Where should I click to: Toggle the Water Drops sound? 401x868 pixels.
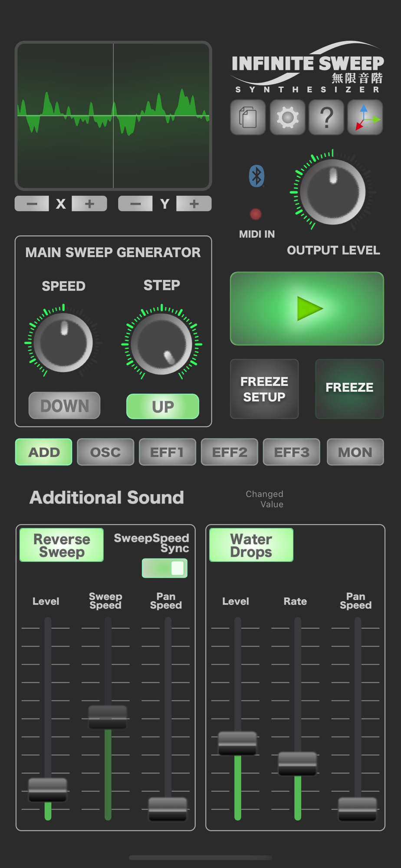pyautogui.click(x=251, y=545)
